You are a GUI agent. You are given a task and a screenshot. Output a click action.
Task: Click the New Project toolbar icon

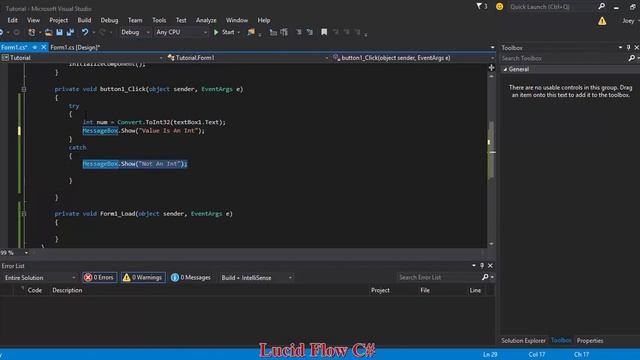pos(31,32)
